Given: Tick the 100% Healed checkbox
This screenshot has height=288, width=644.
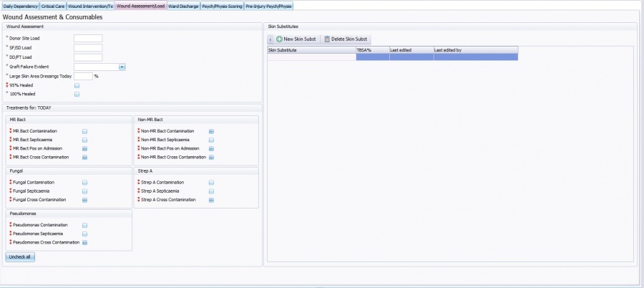Looking at the screenshot, I should tap(77, 94).
